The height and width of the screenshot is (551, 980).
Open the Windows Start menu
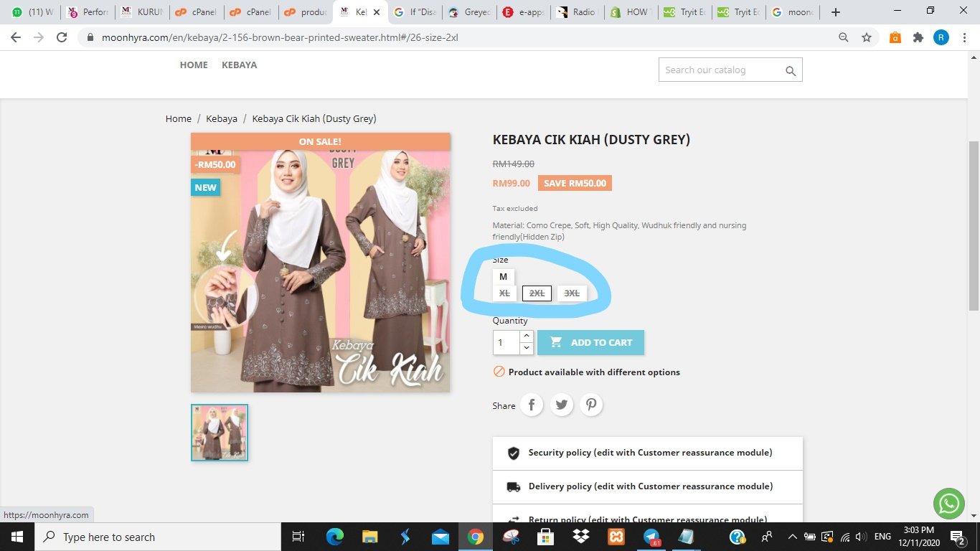17,537
